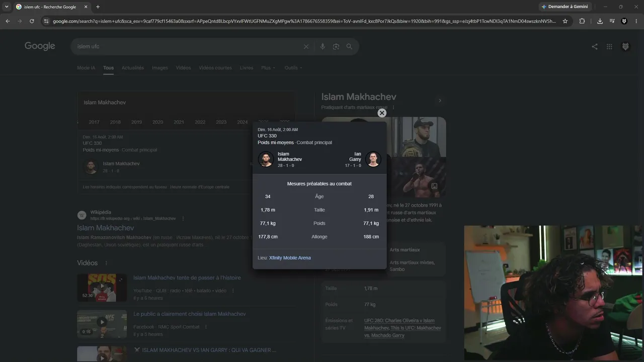This screenshot has width=644, height=362.
Task: Open the Google account avatar on the results page
Action: pos(625,47)
